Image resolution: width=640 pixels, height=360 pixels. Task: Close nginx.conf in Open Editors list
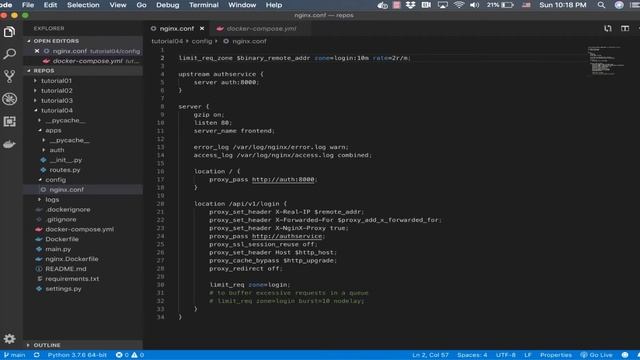[x=37, y=51]
